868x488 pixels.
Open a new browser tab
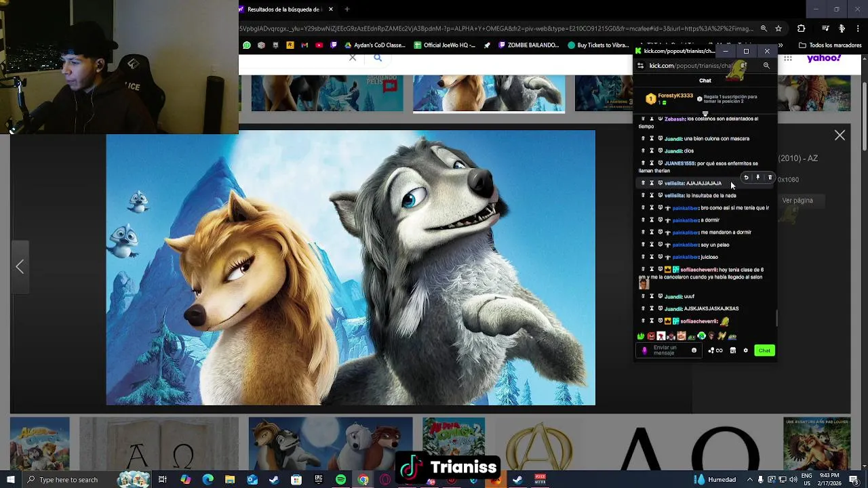[x=347, y=9]
